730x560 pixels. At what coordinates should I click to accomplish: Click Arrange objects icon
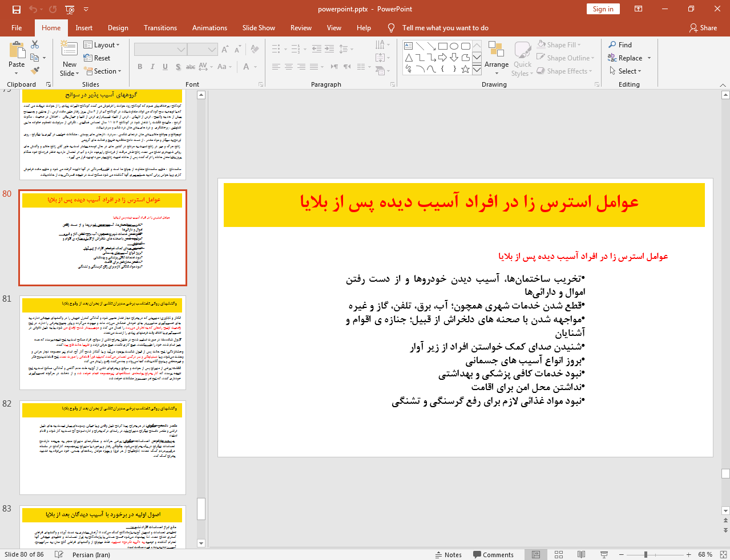[497, 58]
